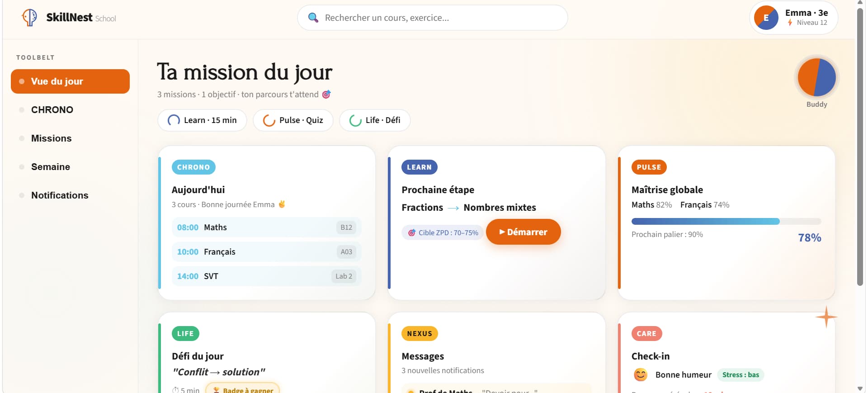
Task: Click the 78% mastery value
Action: [x=810, y=238]
